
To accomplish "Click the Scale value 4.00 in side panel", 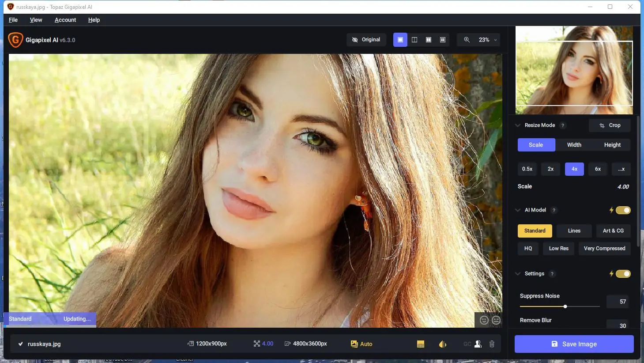I will click(623, 187).
